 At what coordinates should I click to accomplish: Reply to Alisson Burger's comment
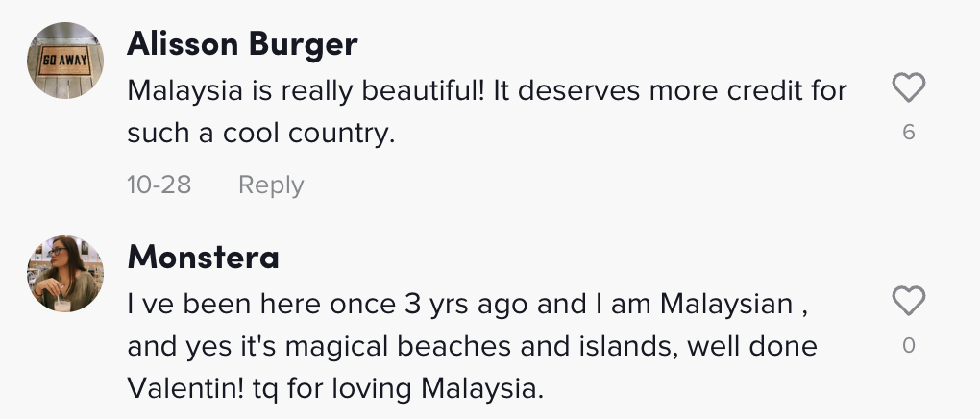coord(271,185)
